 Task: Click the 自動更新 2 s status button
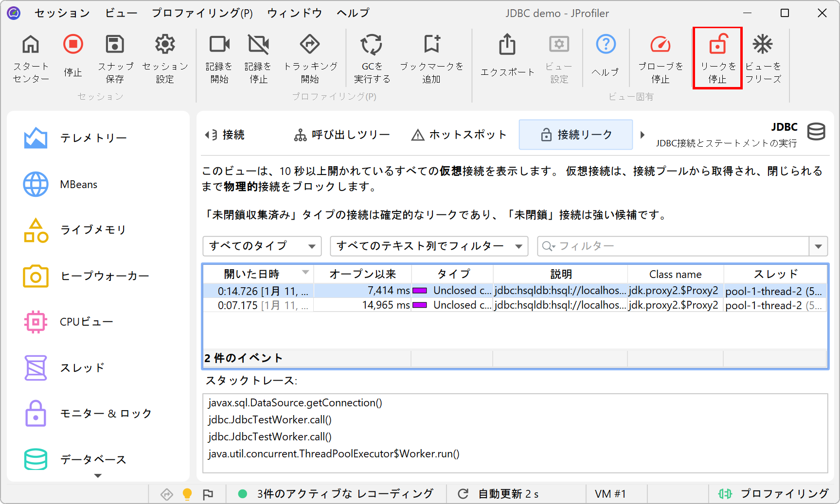click(x=499, y=494)
